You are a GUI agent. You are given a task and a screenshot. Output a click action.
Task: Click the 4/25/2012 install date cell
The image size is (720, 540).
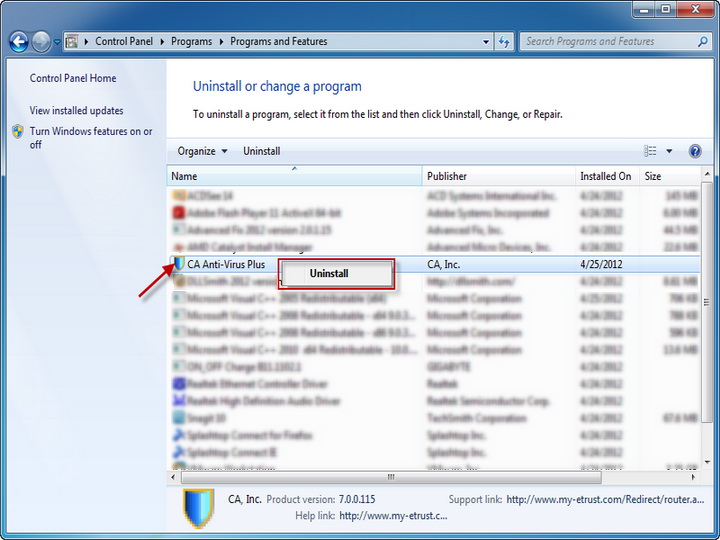pyautogui.click(x=601, y=264)
